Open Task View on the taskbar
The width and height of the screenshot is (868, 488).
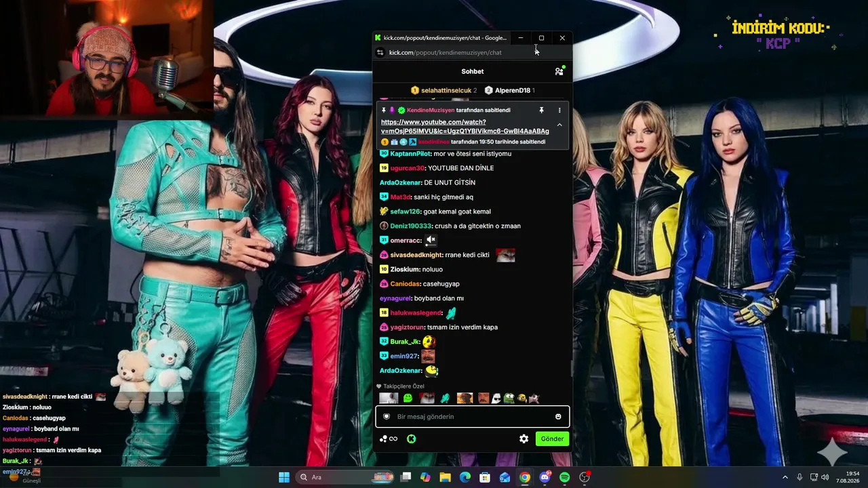pyautogui.click(x=406, y=477)
